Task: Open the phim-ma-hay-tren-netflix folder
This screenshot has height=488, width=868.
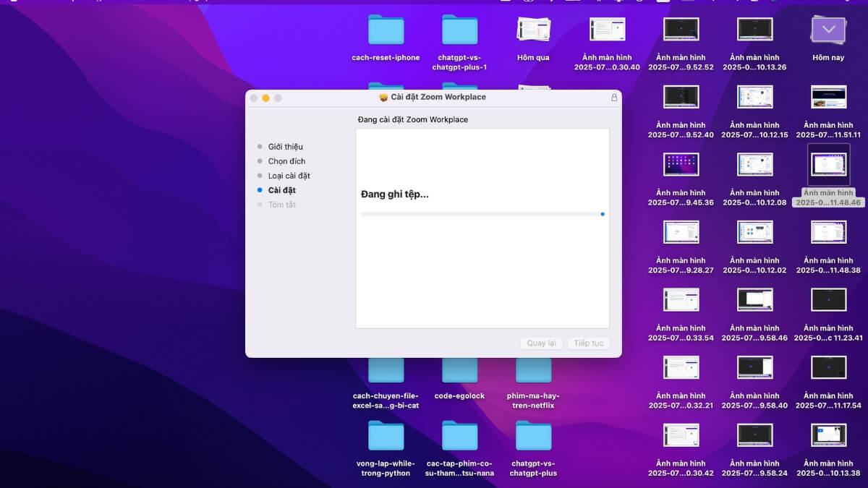Action: tap(533, 371)
